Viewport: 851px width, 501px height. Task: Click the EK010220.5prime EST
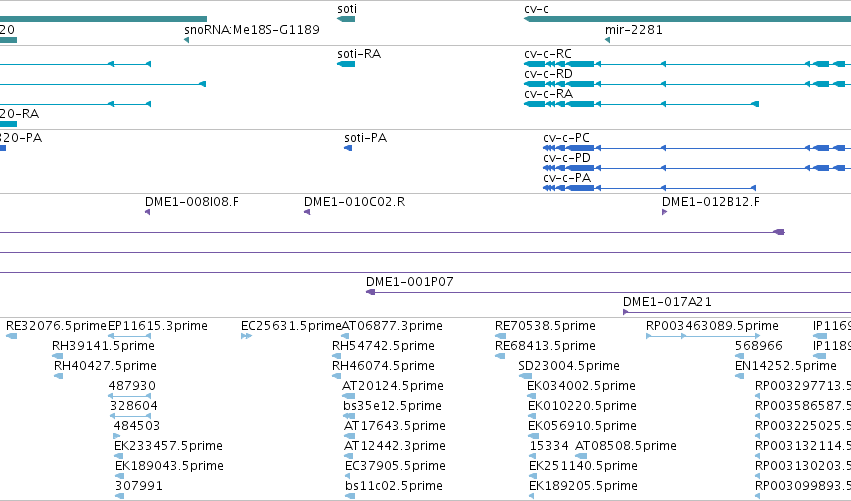tap(532, 417)
